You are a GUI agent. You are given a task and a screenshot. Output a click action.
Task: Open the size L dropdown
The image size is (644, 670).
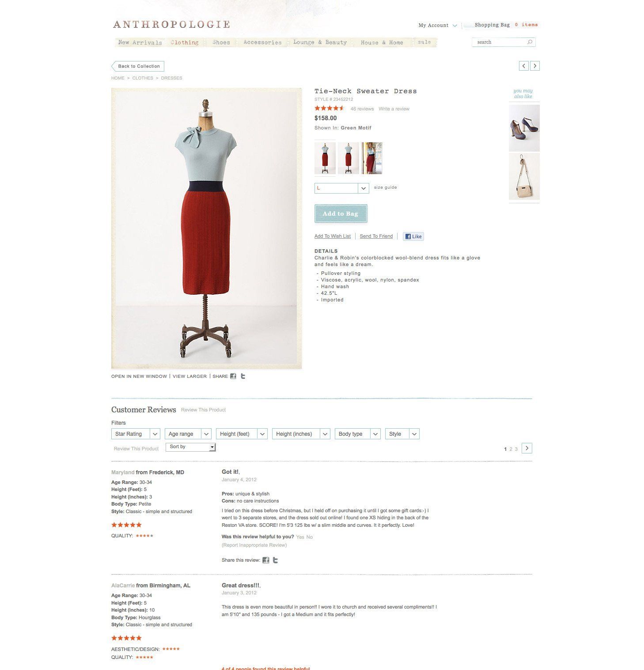click(x=342, y=188)
